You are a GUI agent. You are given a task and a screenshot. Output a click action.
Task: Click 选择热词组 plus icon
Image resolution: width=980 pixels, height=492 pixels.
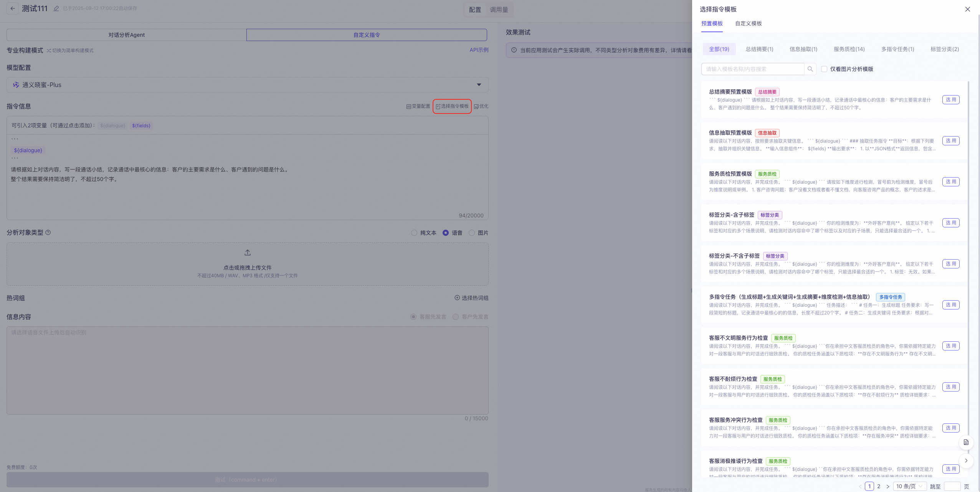tap(457, 298)
